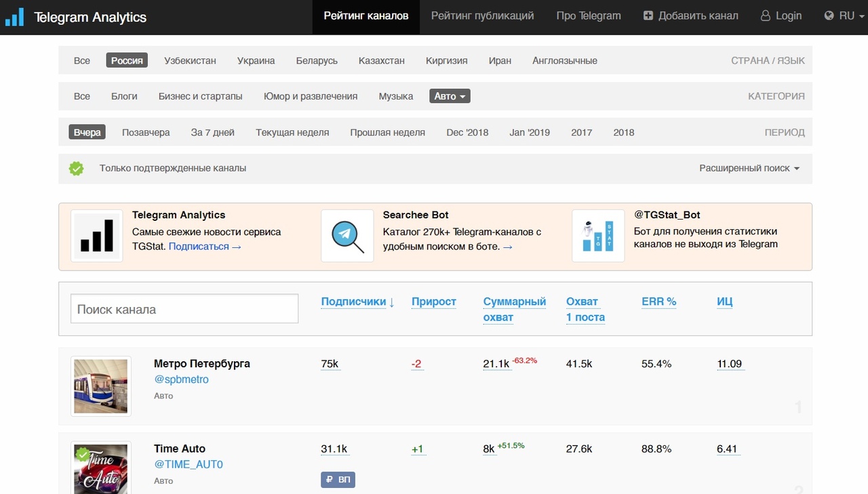Open the Метро Петербурга channel title
The image size is (868, 494).
point(202,364)
